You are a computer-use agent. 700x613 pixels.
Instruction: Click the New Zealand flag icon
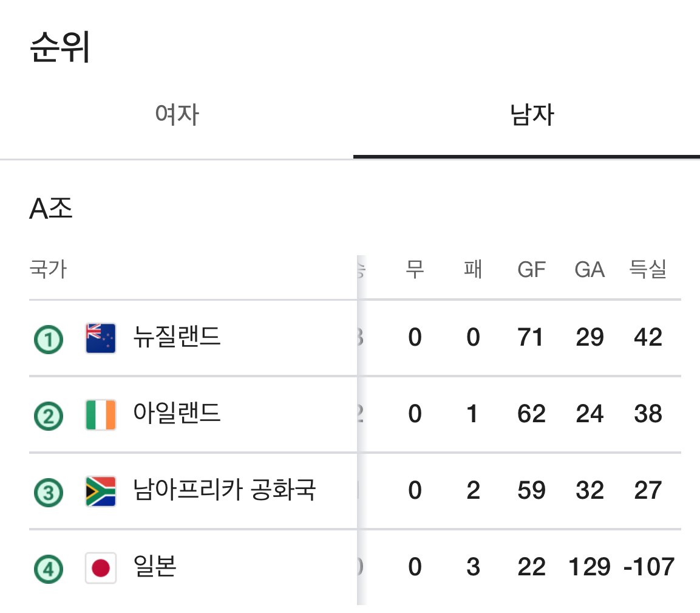tap(101, 338)
